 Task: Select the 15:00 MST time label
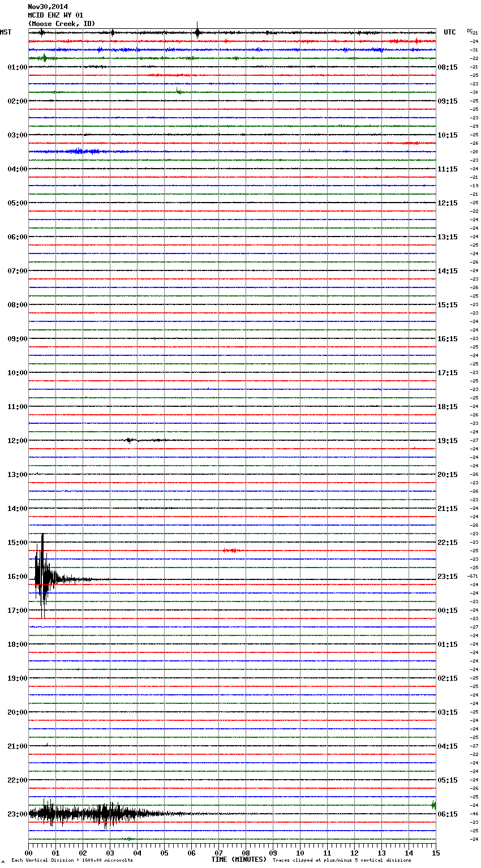click(x=17, y=543)
